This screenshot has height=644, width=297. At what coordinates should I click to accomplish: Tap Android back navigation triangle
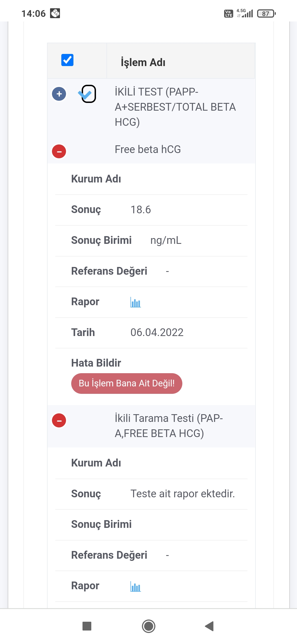pyautogui.click(x=210, y=626)
